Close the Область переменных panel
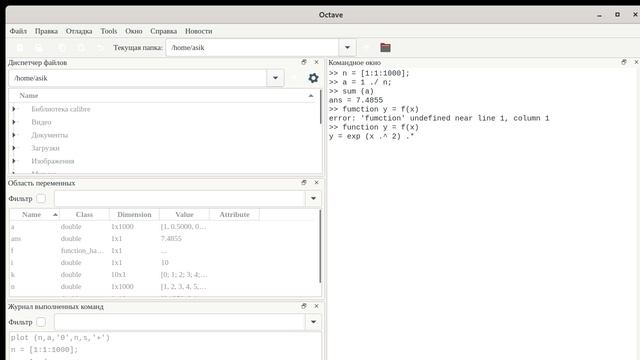Image resolution: width=640 pixels, height=360 pixels. point(316,182)
